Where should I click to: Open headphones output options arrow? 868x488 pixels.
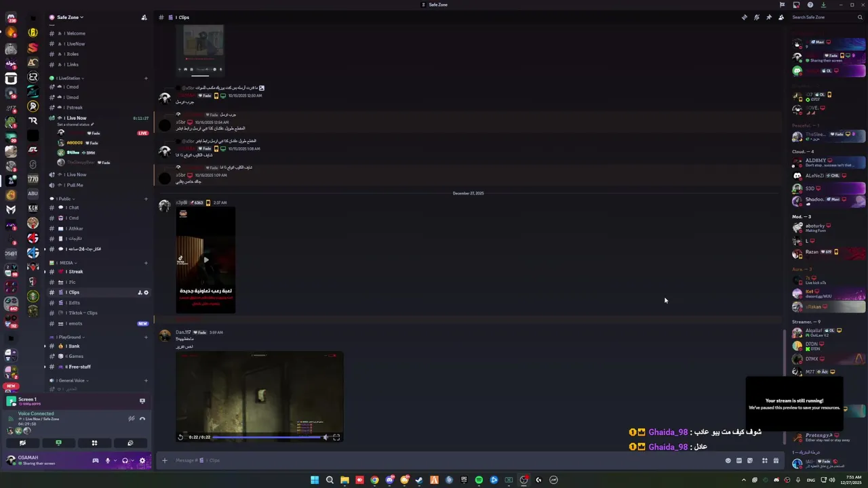[x=132, y=461]
